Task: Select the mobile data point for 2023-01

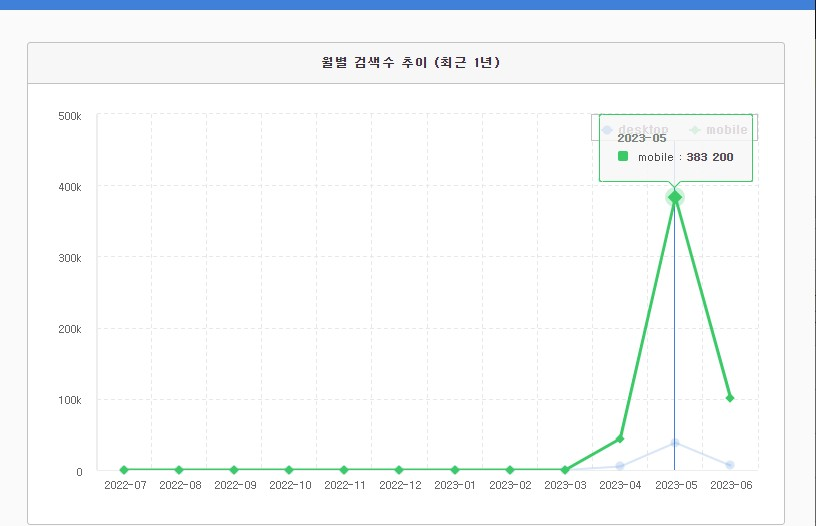Action: [455, 469]
